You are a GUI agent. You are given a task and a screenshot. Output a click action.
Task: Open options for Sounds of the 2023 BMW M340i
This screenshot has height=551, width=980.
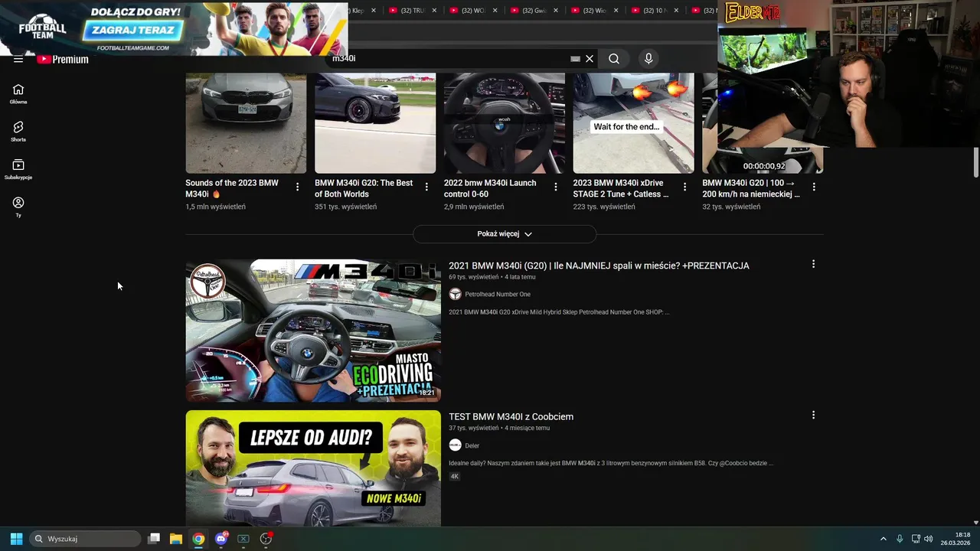(298, 187)
